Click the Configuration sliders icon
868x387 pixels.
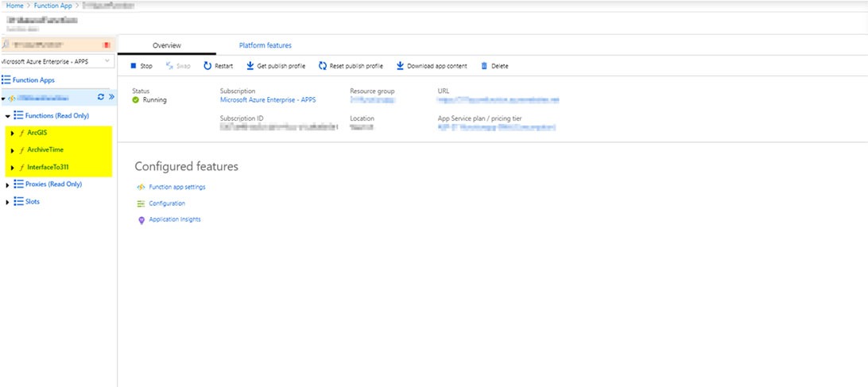141,203
